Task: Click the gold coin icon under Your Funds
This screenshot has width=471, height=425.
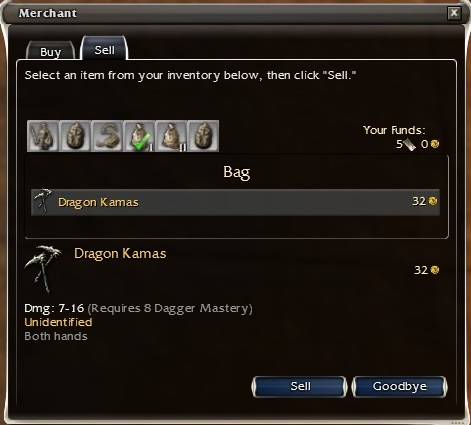Action: point(435,144)
